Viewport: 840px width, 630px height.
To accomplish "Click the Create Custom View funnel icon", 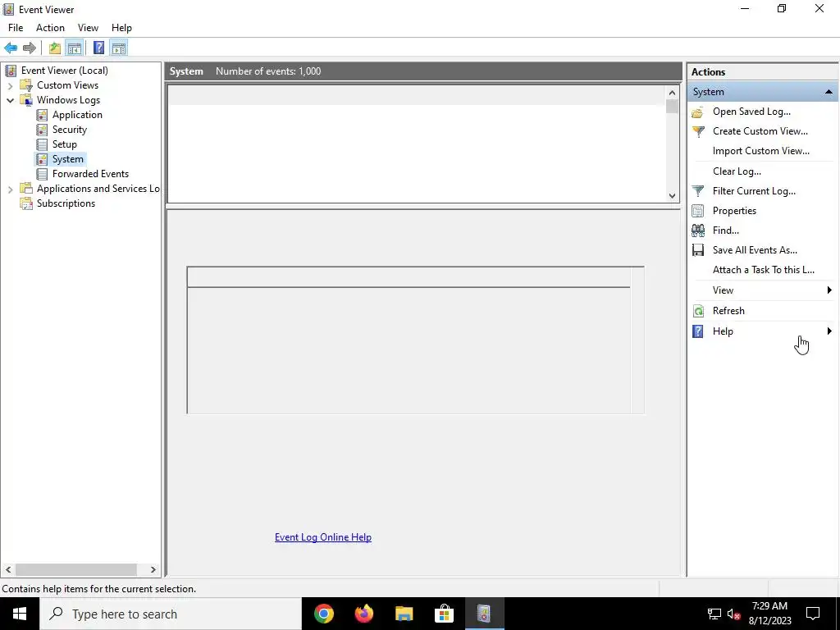I will 697,131.
